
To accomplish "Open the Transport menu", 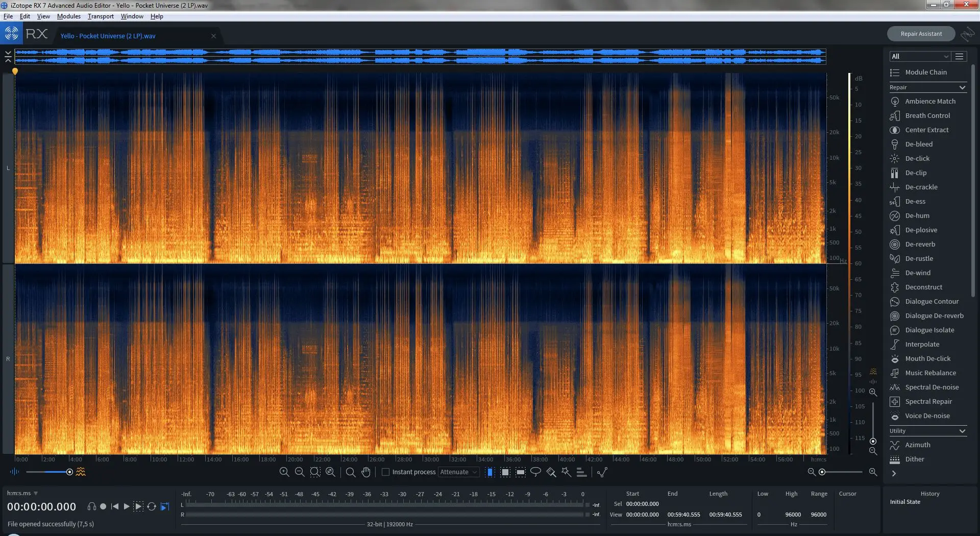I will 101,16.
